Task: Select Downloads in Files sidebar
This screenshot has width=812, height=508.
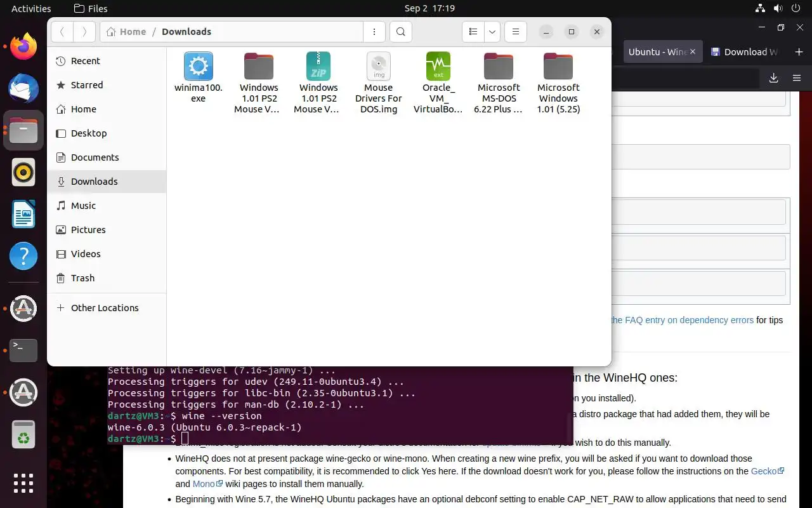Action: coord(107,182)
